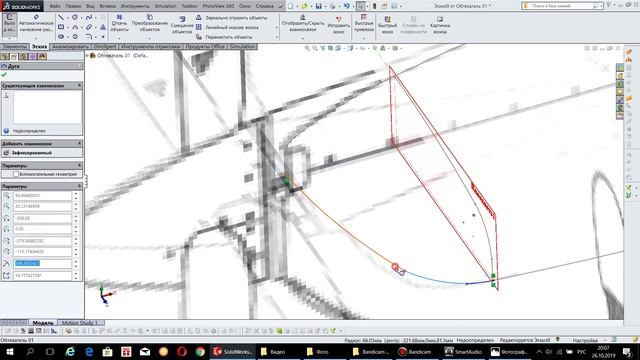The height and width of the screenshot is (360, 640).
Task: Click the Trim Entities tool (Отсечь объекты)
Action: pos(119,23)
